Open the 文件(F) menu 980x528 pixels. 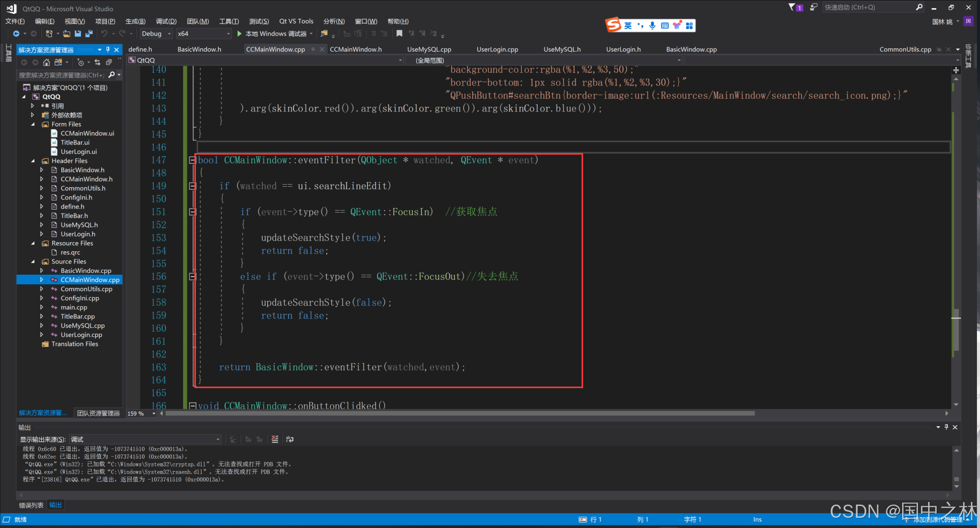click(15, 21)
